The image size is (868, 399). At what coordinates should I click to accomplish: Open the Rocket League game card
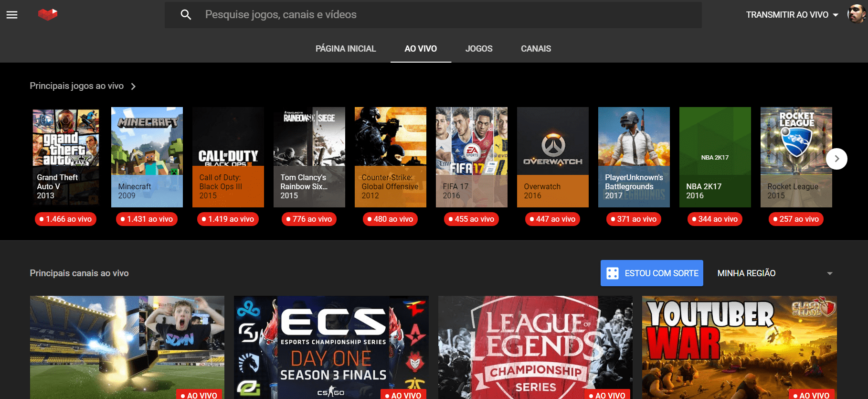(x=796, y=157)
